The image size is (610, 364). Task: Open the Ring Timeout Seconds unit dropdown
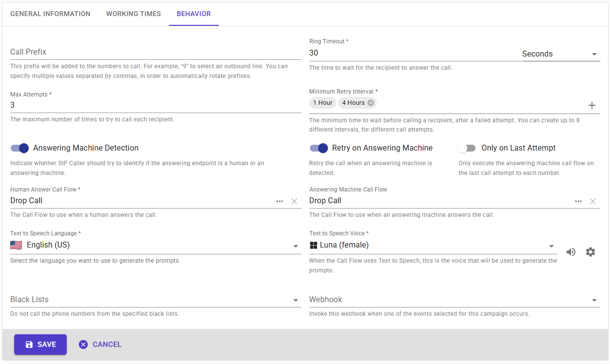[x=559, y=54]
